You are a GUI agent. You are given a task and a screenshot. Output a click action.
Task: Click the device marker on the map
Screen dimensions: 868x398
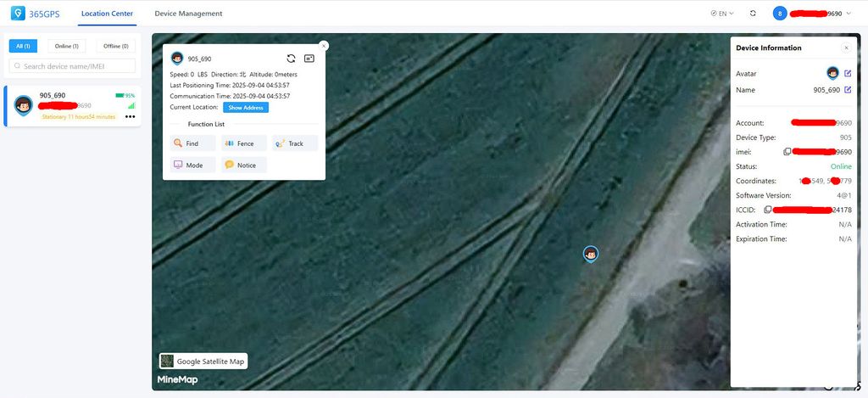[591, 255]
